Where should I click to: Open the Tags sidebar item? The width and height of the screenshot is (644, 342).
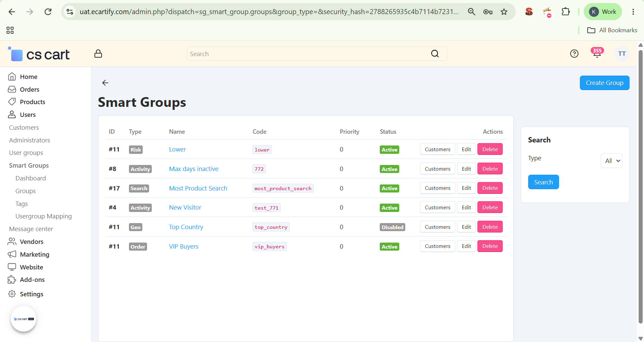coord(21,204)
